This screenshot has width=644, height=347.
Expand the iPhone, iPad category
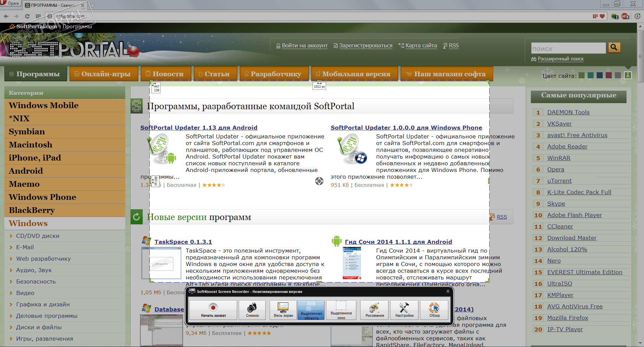click(65, 158)
